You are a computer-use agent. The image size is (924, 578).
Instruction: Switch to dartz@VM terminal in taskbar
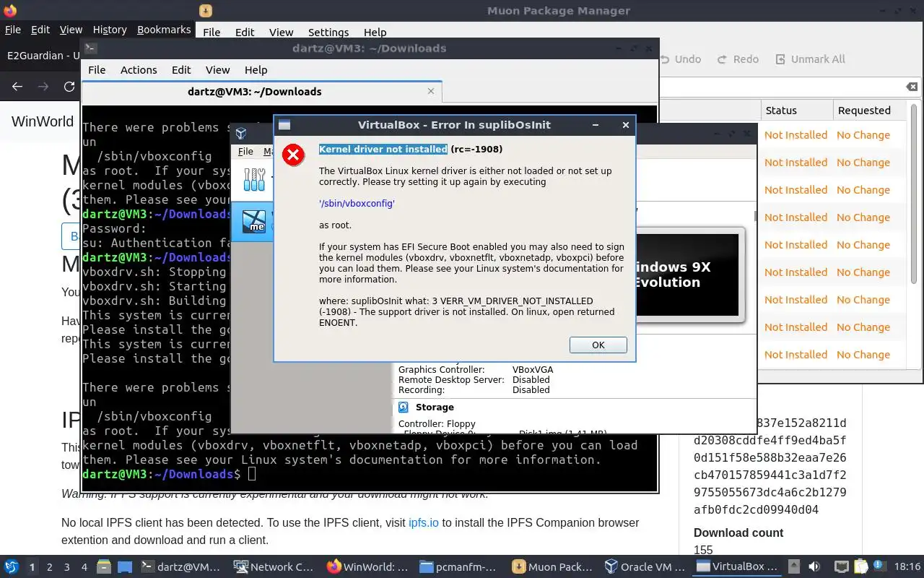180,567
